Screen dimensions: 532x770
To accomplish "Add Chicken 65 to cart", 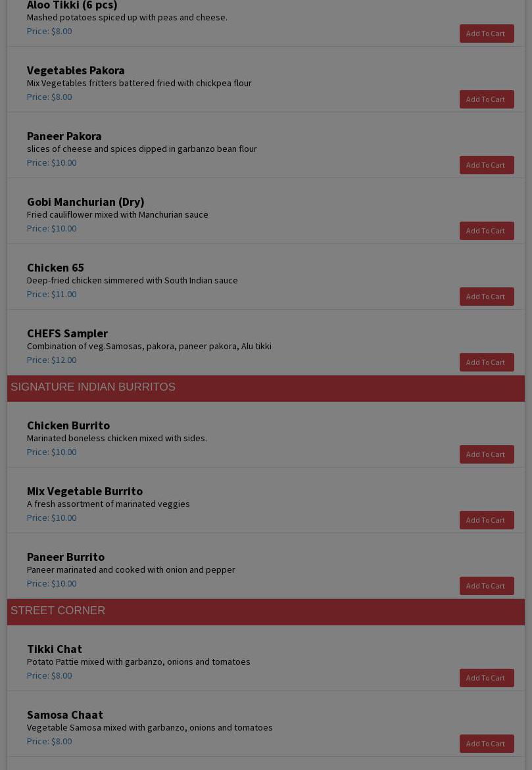I will (487, 297).
